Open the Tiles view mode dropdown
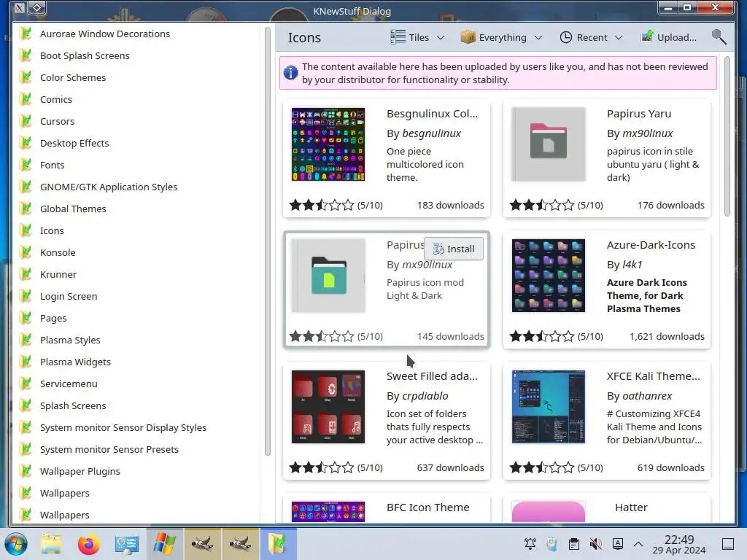The image size is (747, 560). pos(417,37)
